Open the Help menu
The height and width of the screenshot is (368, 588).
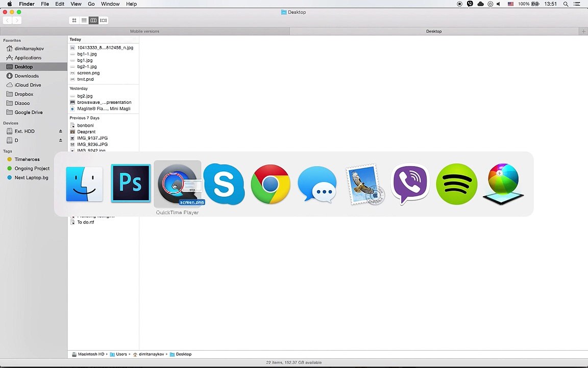(x=131, y=4)
